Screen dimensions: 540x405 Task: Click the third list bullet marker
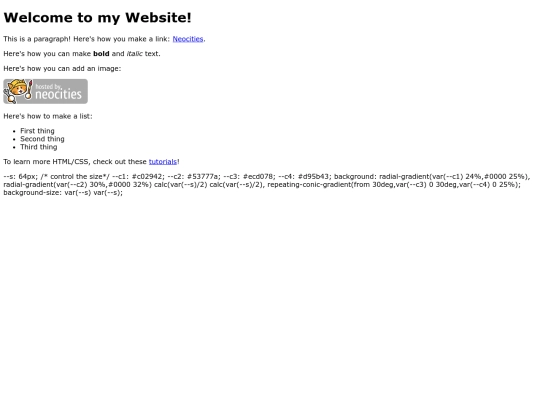pyautogui.click(x=14, y=147)
